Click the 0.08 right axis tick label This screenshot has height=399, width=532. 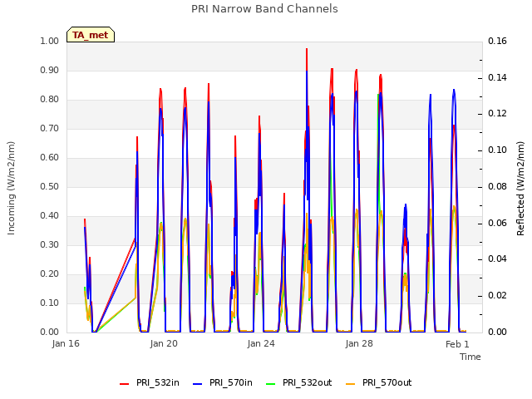click(x=497, y=186)
